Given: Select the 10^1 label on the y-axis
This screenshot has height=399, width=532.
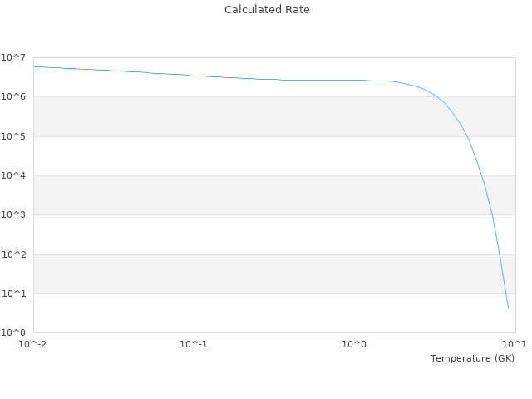Looking at the screenshot, I should tap(12, 293).
